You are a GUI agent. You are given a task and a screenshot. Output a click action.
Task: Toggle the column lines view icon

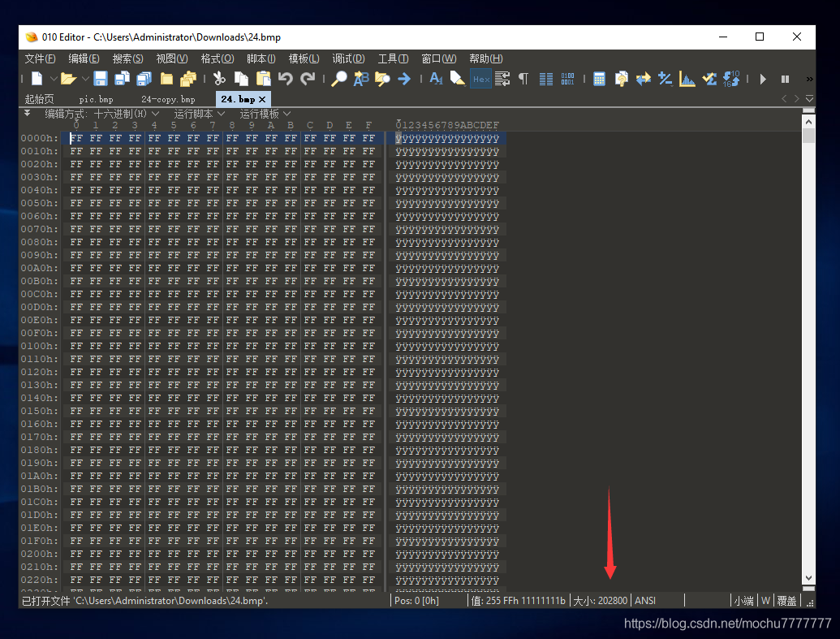(x=546, y=80)
